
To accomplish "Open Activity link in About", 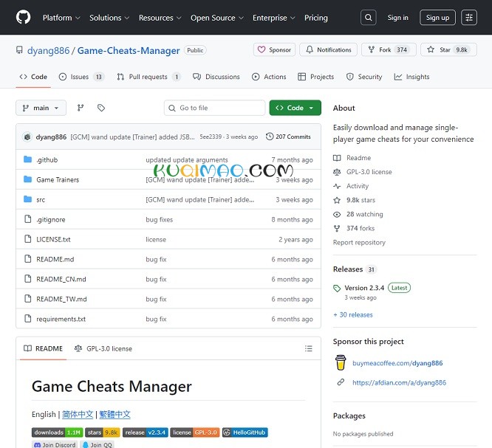I will [x=358, y=186].
